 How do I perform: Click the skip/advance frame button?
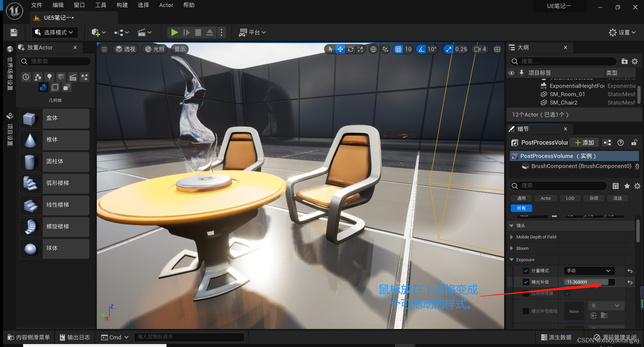coord(187,32)
